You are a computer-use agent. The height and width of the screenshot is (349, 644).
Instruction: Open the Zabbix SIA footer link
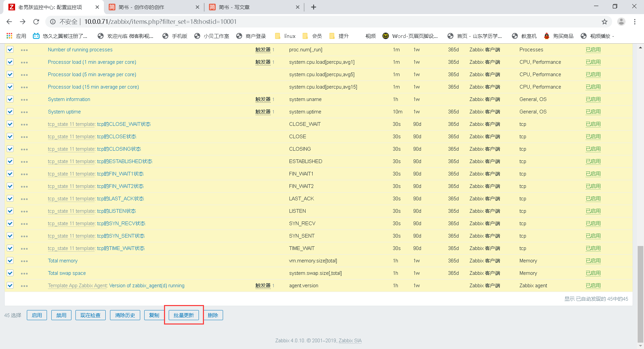click(x=350, y=341)
